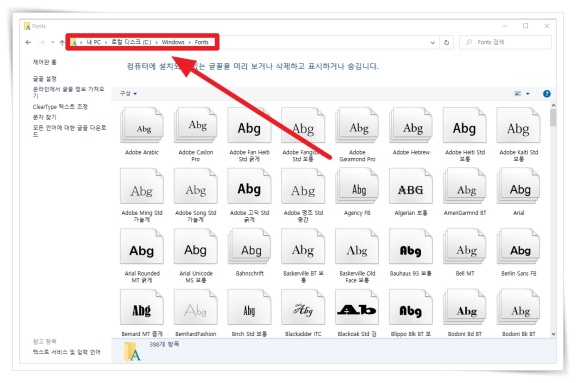
Task: Refresh the Fonts folder view
Action: (x=446, y=43)
